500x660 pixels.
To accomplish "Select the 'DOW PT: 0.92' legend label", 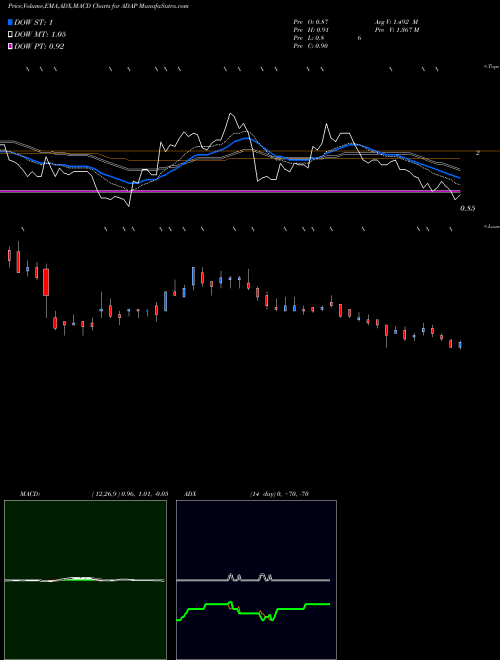I will pos(39,46).
